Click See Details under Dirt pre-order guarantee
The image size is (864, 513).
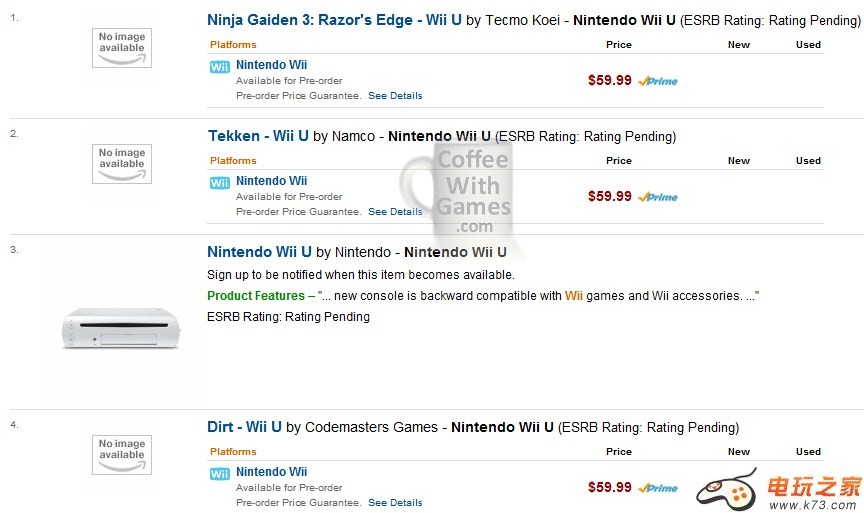click(395, 503)
